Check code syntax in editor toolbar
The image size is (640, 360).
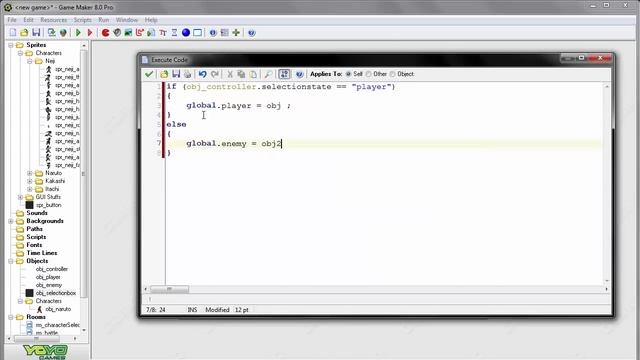[284, 74]
